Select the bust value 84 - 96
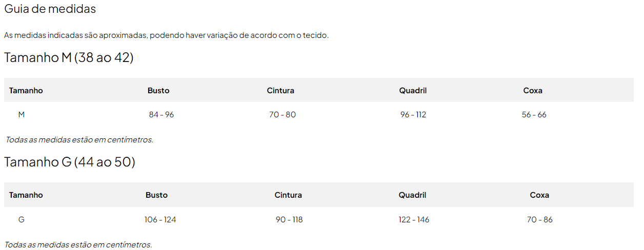This screenshot has height=250, width=644. (162, 115)
